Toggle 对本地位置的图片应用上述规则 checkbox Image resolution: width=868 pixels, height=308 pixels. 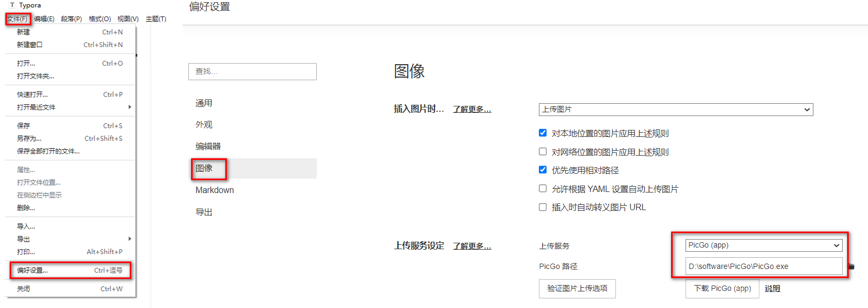pyautogui.click(x=543, y=133)
